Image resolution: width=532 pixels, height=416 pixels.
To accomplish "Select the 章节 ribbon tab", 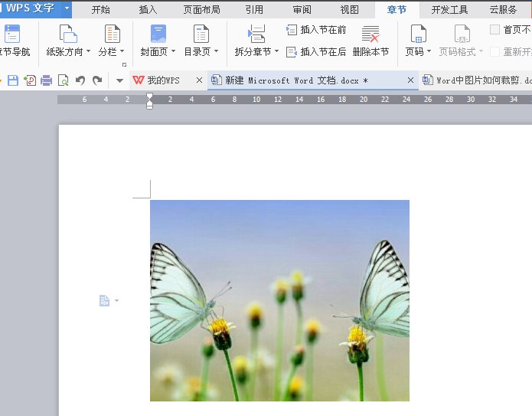I will [x=397, y=10].
